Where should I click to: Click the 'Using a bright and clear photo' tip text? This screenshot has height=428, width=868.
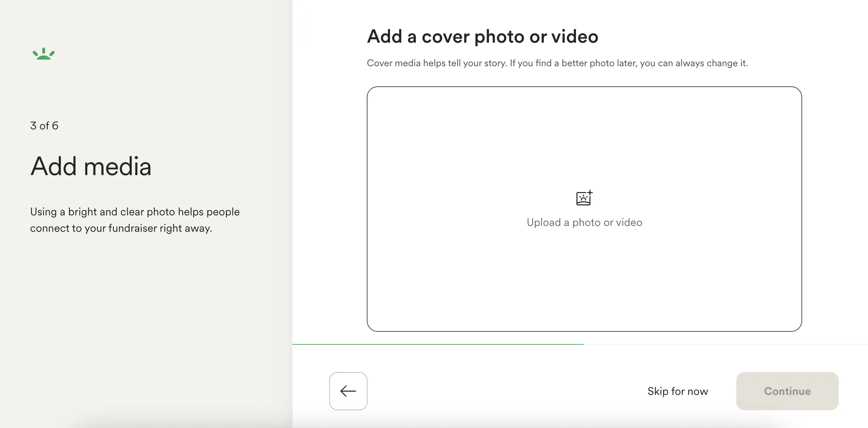(x=135, y=220)
